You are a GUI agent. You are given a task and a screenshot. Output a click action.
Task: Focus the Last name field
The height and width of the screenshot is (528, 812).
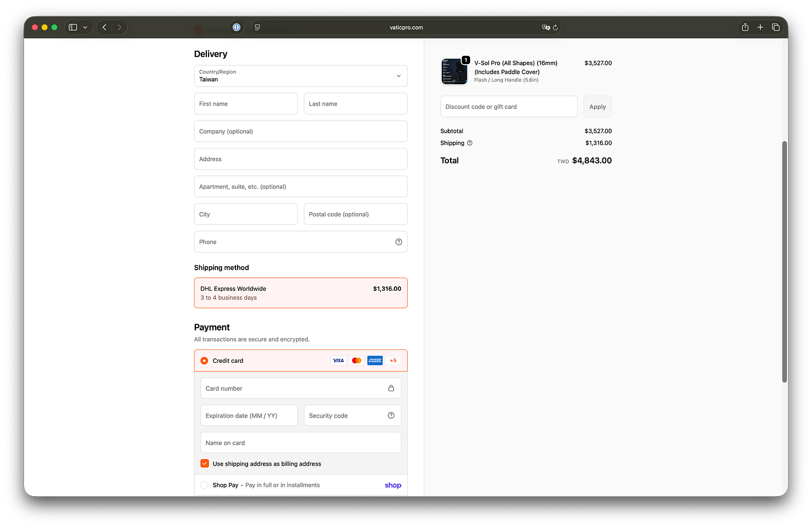(356, 104)
